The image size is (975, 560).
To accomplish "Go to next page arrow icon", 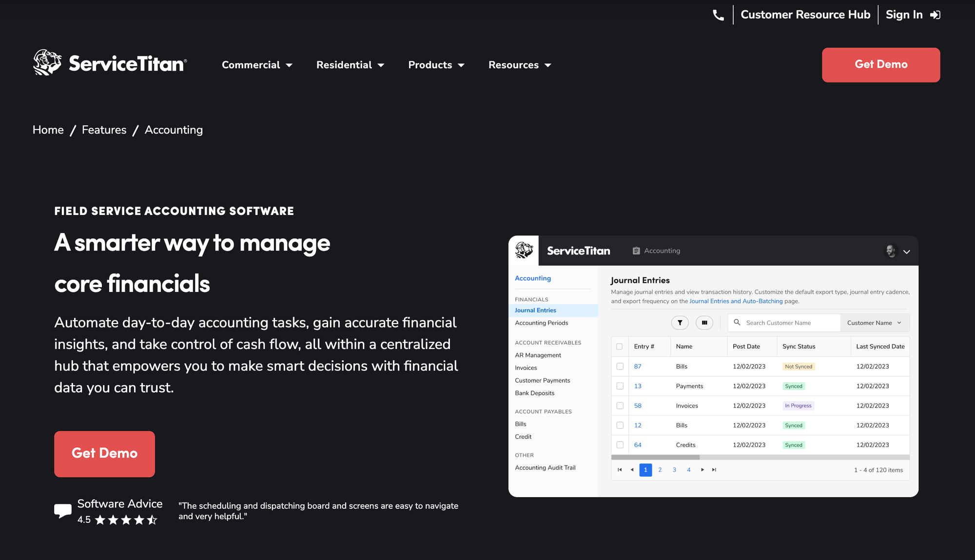I will (702, 470).
